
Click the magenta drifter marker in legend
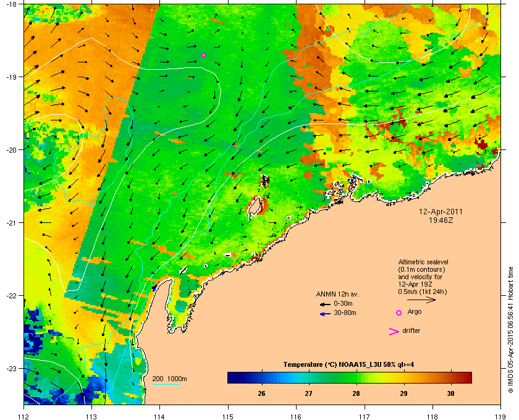pos(394,332)
